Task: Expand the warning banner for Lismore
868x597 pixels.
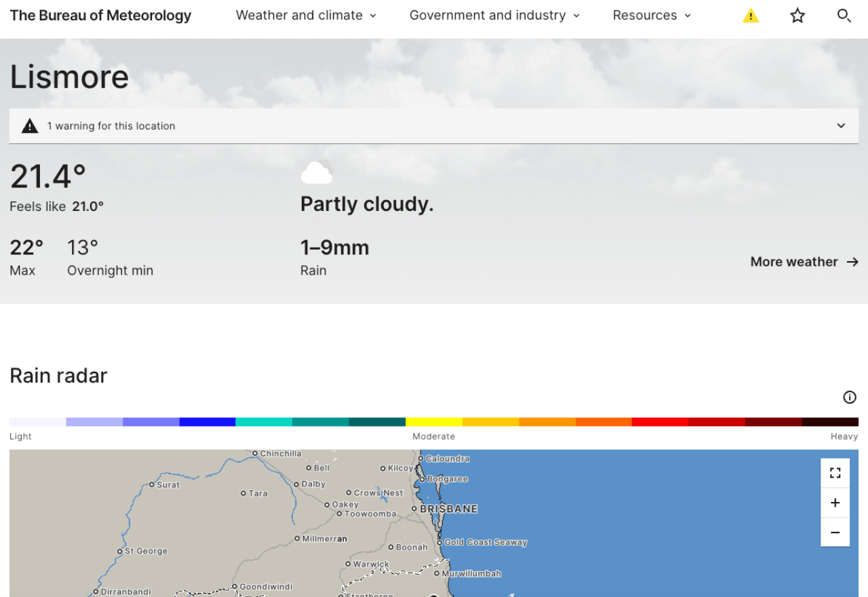Action: [841, 126]
